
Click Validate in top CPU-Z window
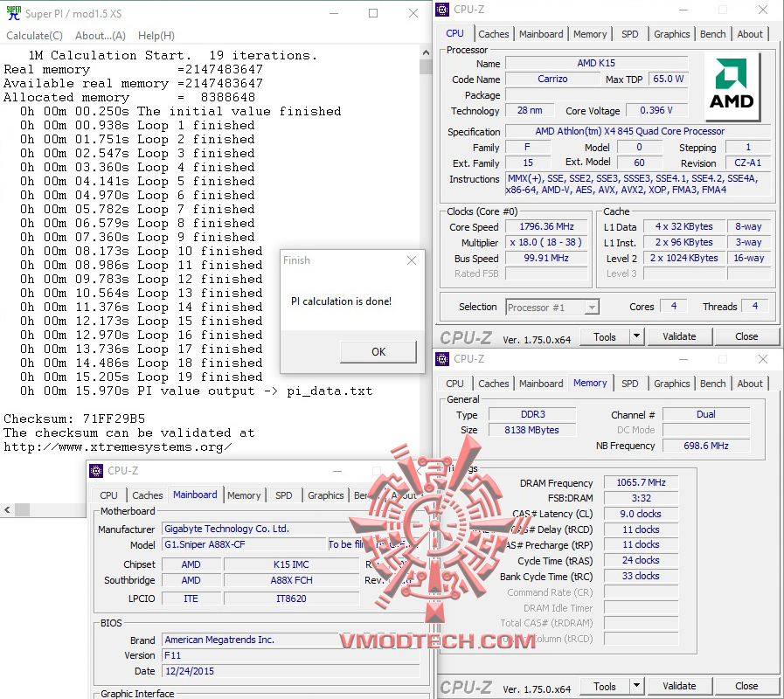[x=679, y=336]
